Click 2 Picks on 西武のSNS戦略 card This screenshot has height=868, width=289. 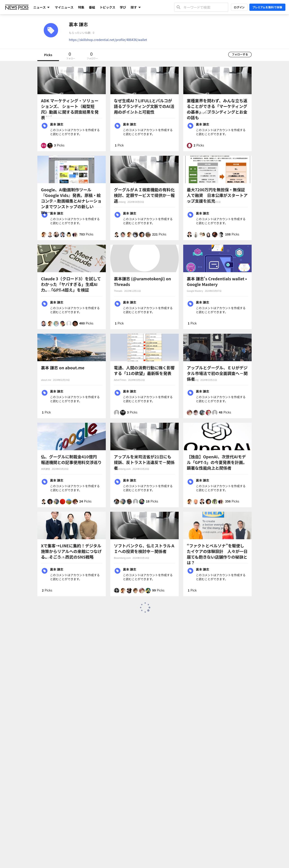47,590
